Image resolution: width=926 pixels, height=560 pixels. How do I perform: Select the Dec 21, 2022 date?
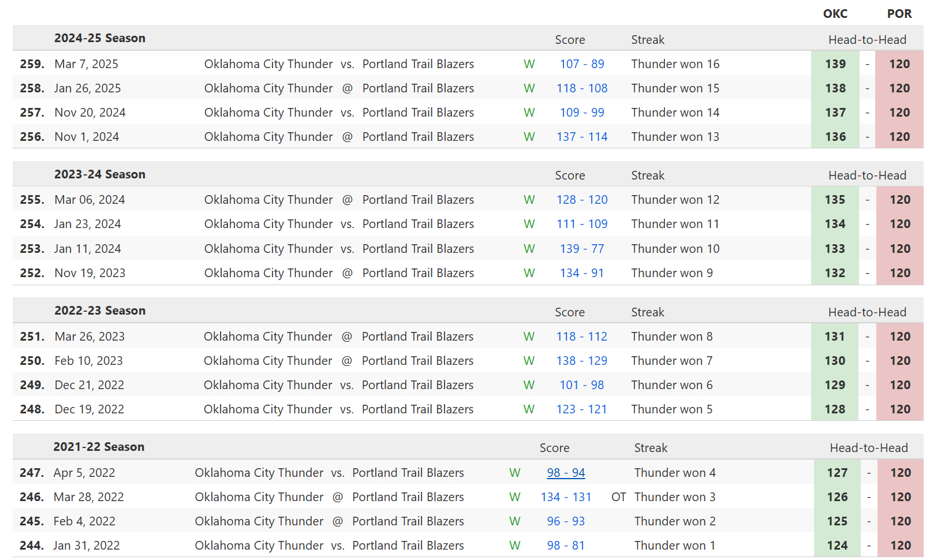tap(89, 385)
